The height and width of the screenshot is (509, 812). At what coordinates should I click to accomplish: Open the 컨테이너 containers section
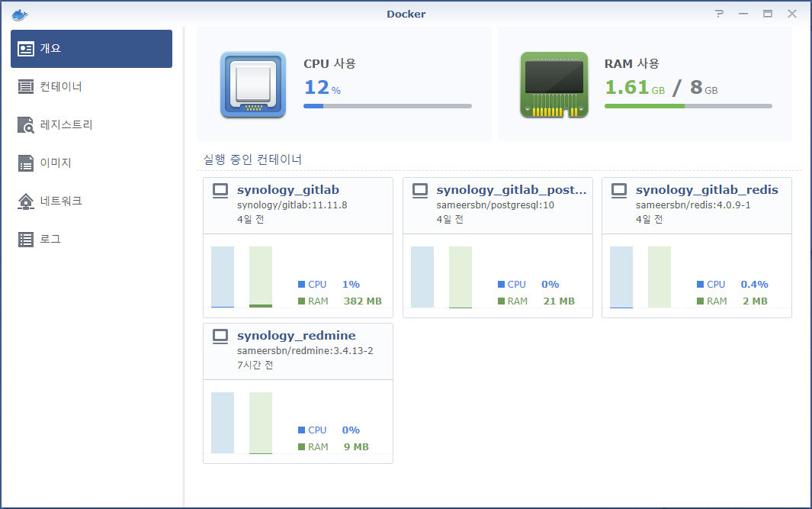(91, 86)
